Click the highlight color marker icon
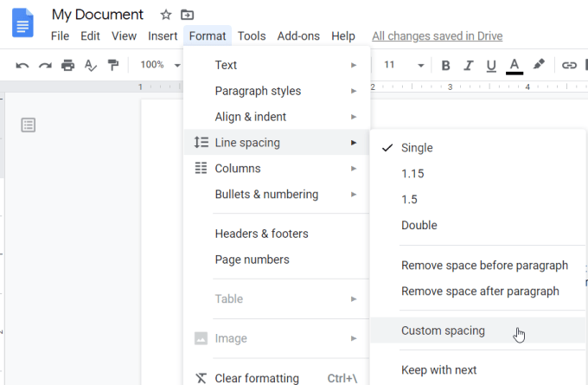Image resolution: width=588 pixels, height=385 pixels. tap(539, 65)
